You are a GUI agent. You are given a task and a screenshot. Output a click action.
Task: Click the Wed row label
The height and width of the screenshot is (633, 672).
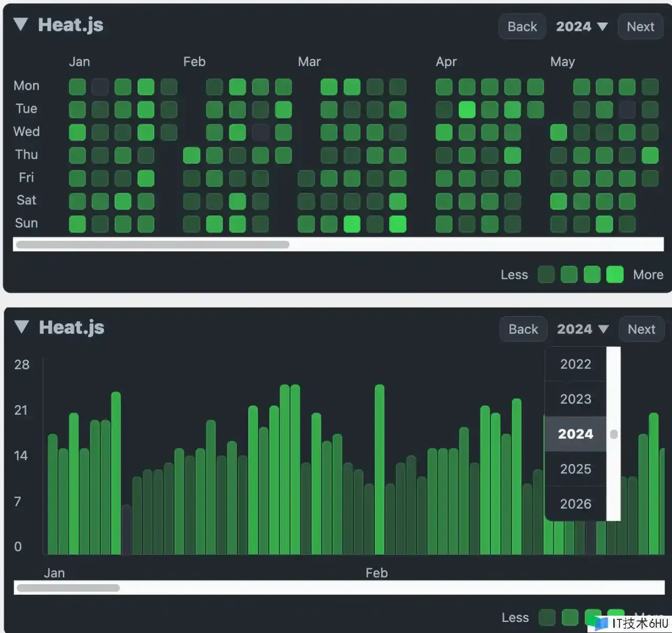(x=26, y=131)
